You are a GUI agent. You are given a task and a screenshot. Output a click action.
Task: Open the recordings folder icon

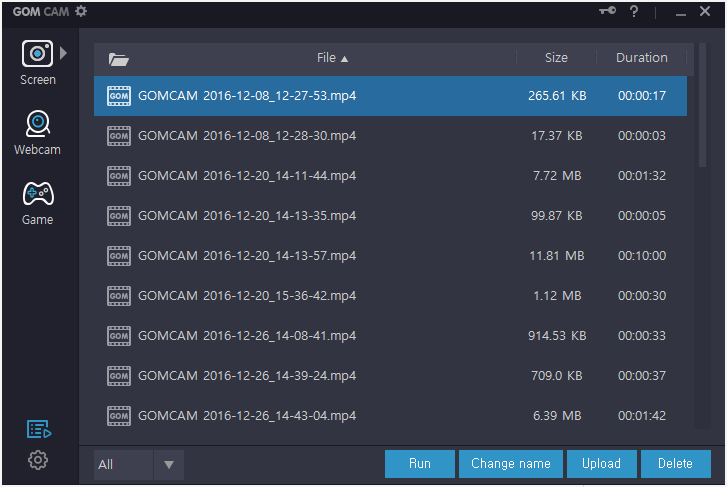(119, 58)
